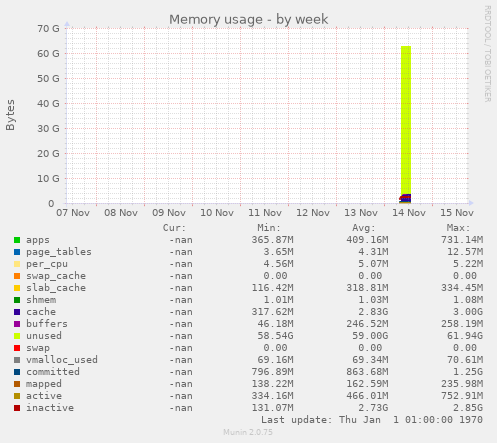Click the 'buffers' legend label
497x443 pixels.
click(x=47, y=324)
